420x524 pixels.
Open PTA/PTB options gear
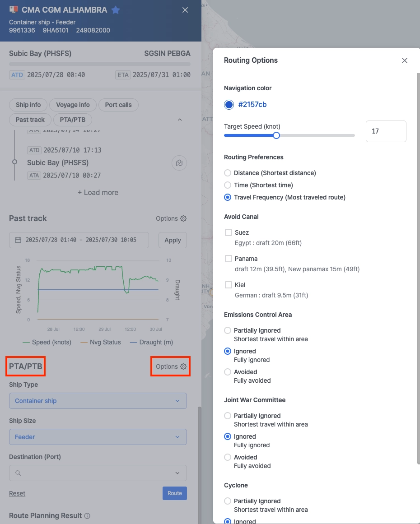tap(183, 366)
